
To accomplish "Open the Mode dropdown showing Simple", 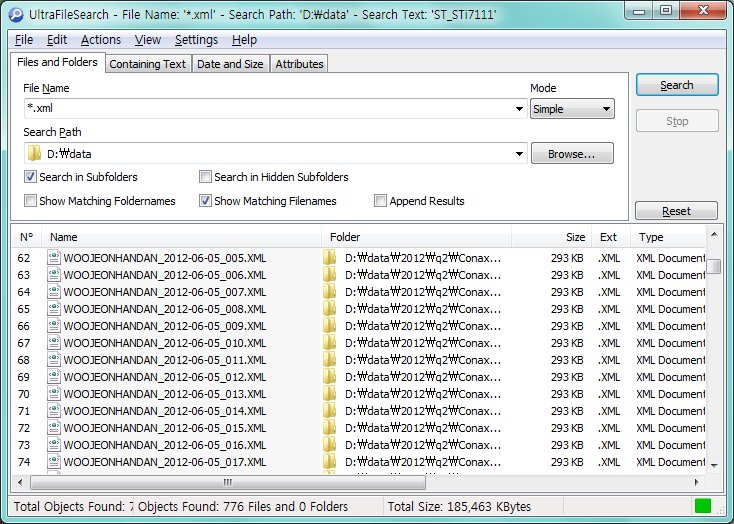I will [572, 109].
